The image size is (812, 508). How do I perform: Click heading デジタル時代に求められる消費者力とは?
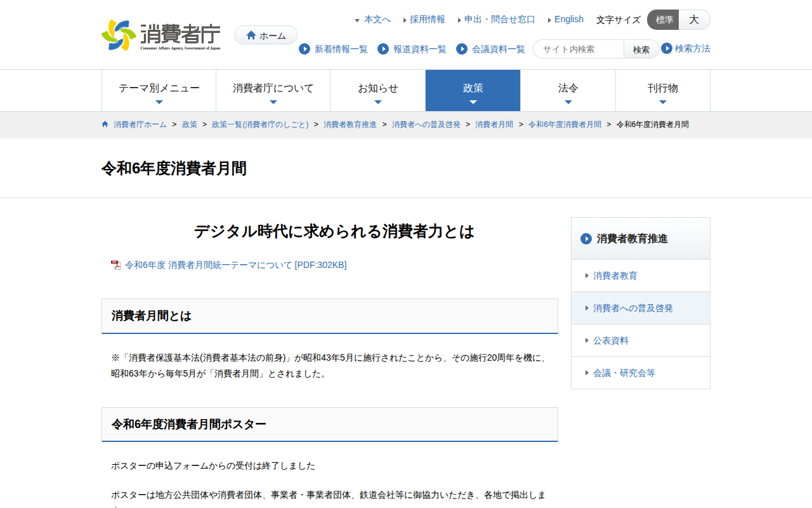(334, 231)
